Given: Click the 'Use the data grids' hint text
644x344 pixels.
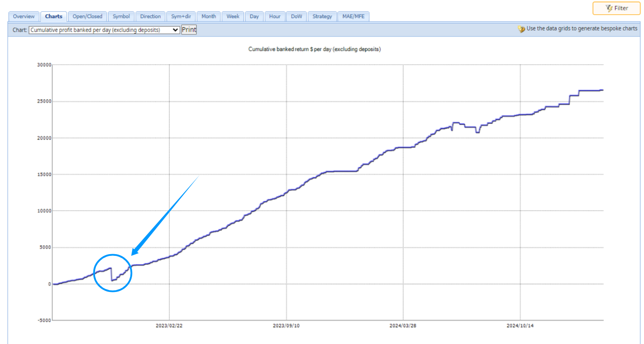Looking at the screenshot, I should (x=582, y=29).
